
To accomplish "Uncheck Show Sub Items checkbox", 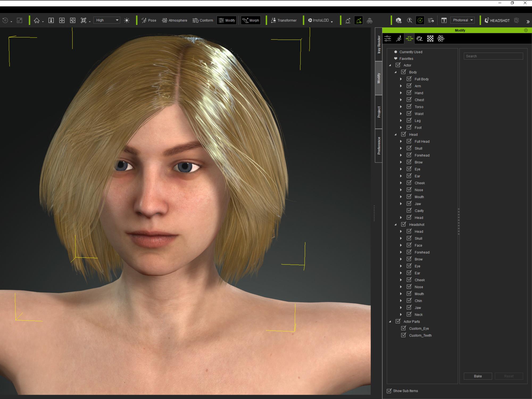I will [x=389, y=390].
